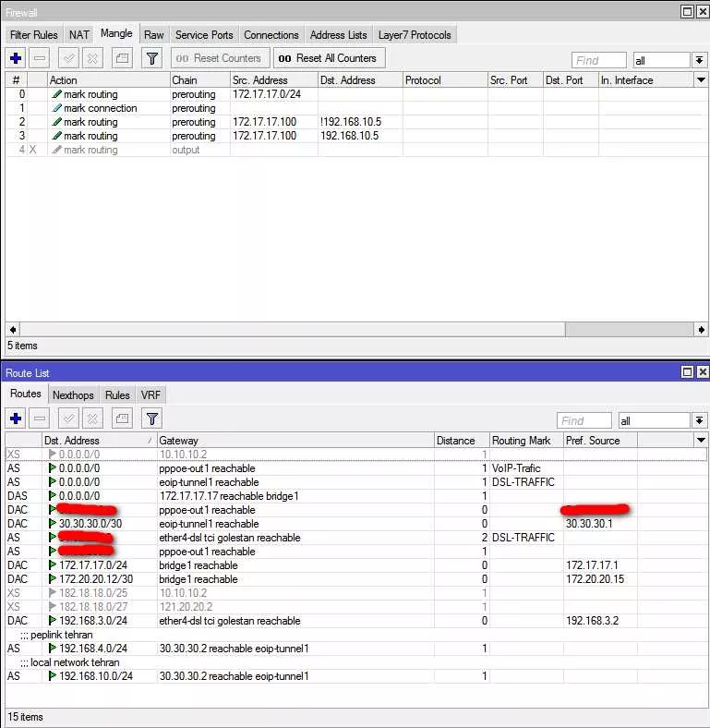Select disabled route with gateway 121.20.20.2
Viewport: 710px width, 728px height.
tap(356, 607)
